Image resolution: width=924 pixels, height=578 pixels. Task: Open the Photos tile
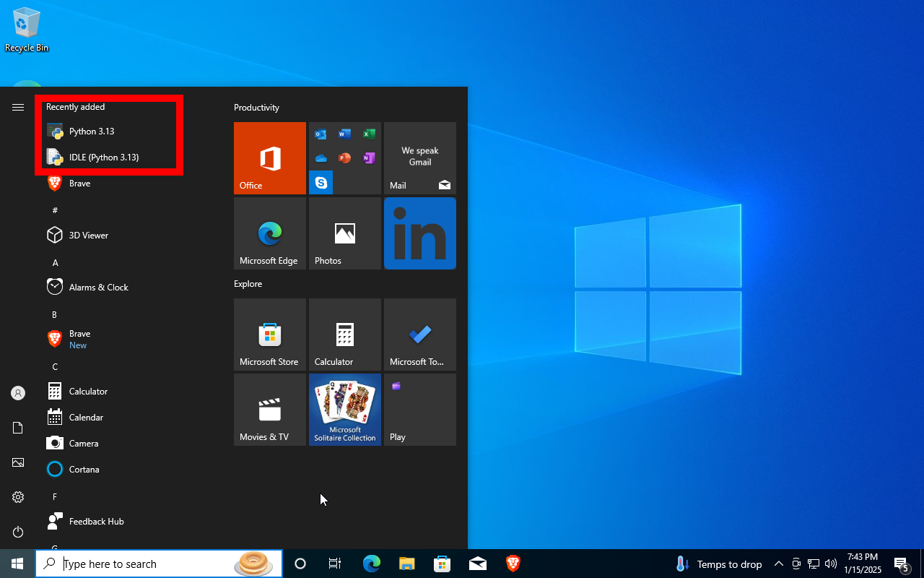pos(345,233)
